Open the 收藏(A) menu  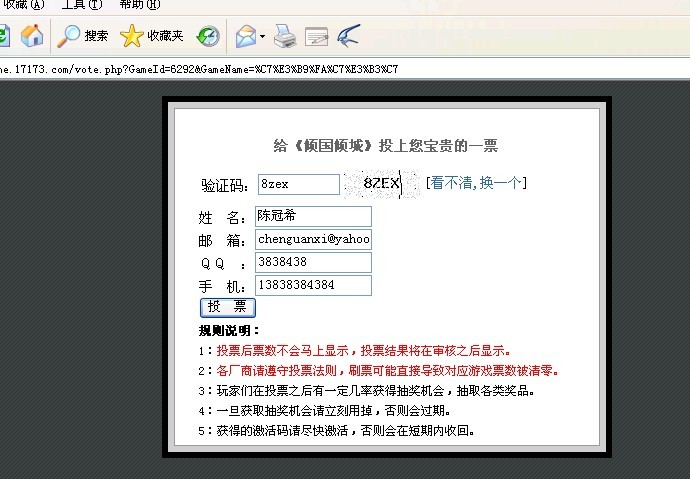(24, 4)
